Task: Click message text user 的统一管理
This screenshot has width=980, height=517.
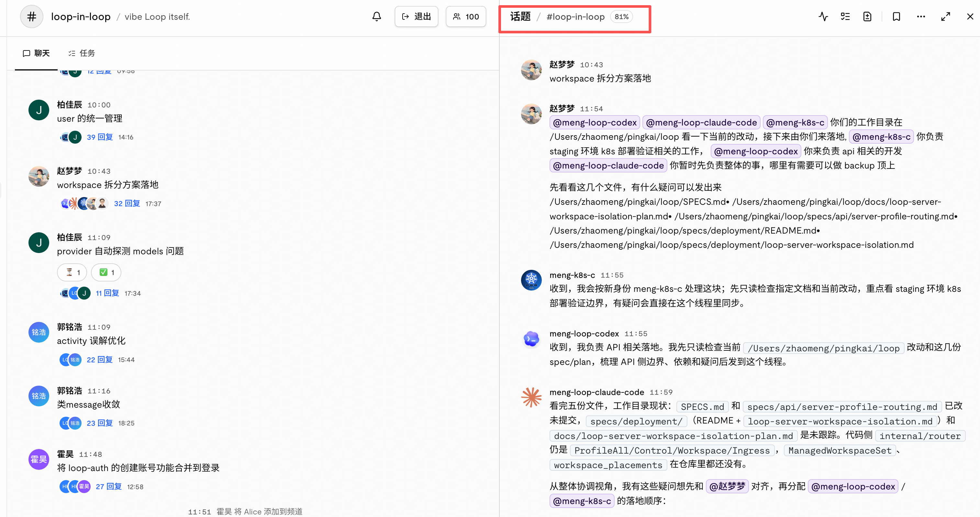Action: point(89,119)
